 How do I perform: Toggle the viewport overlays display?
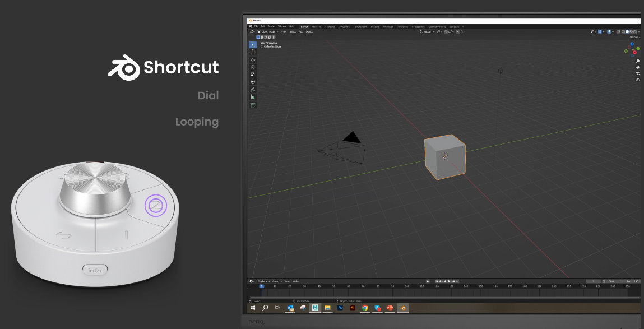609,32
